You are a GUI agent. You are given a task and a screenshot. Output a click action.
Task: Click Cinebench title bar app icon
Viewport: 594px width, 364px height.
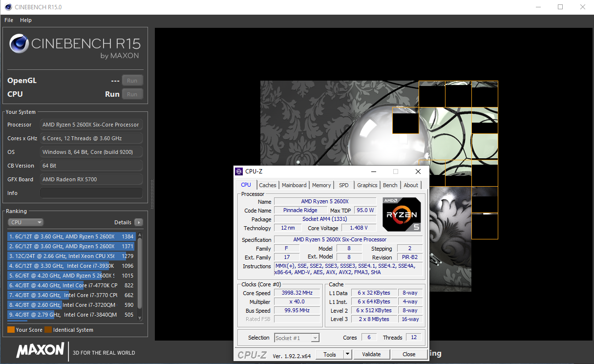[8, 7]
